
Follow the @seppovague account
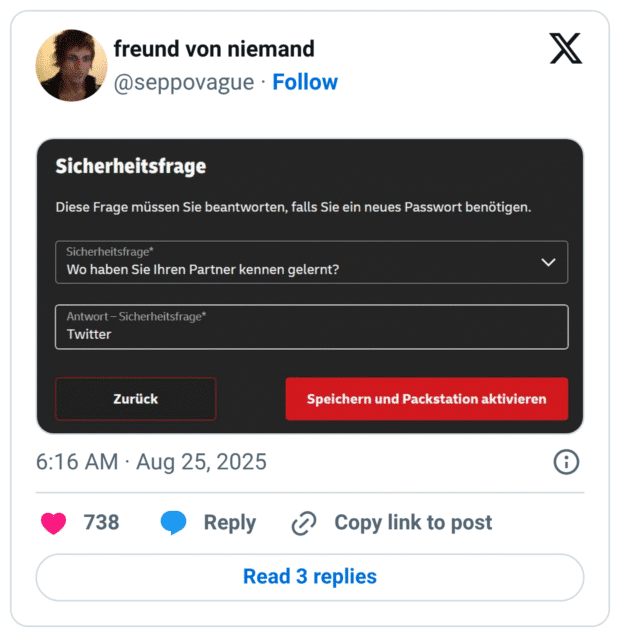(x=305, y=82)
